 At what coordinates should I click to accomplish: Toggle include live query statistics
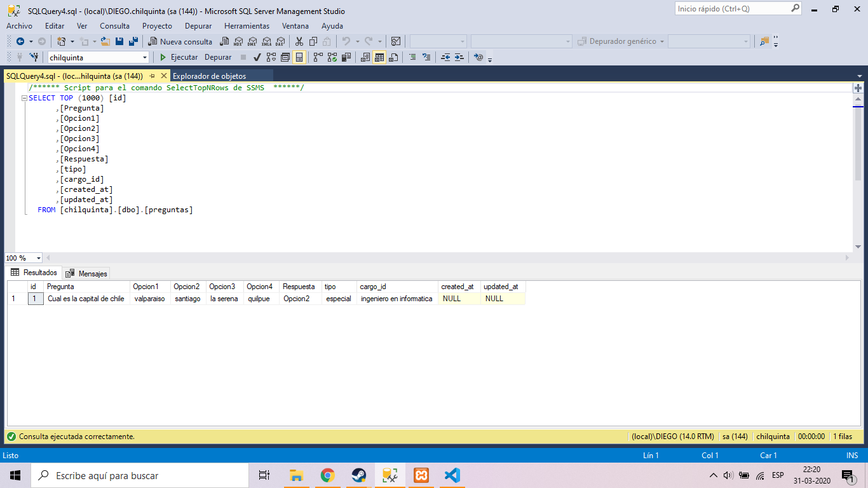coord(332,57)
